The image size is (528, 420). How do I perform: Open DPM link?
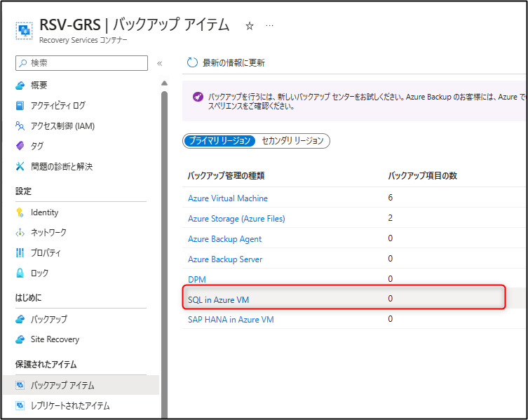coord(196,280)
